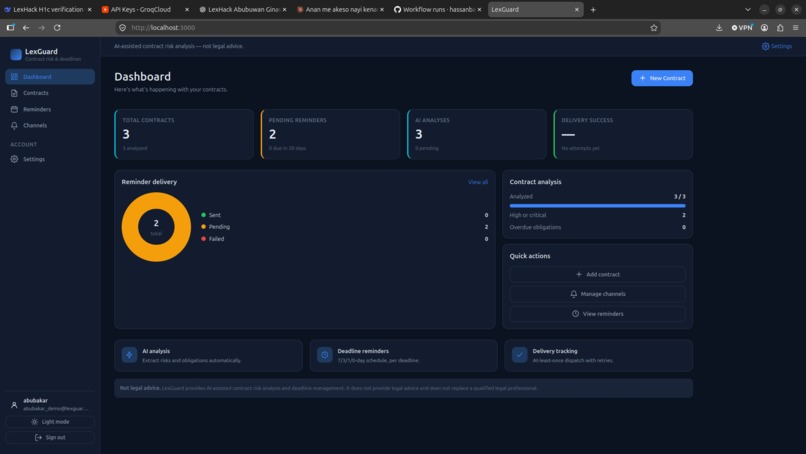Click the Analyzed progress bar
Image resolution: width=806 pixels, height=454 pixels.
point(597,206)
